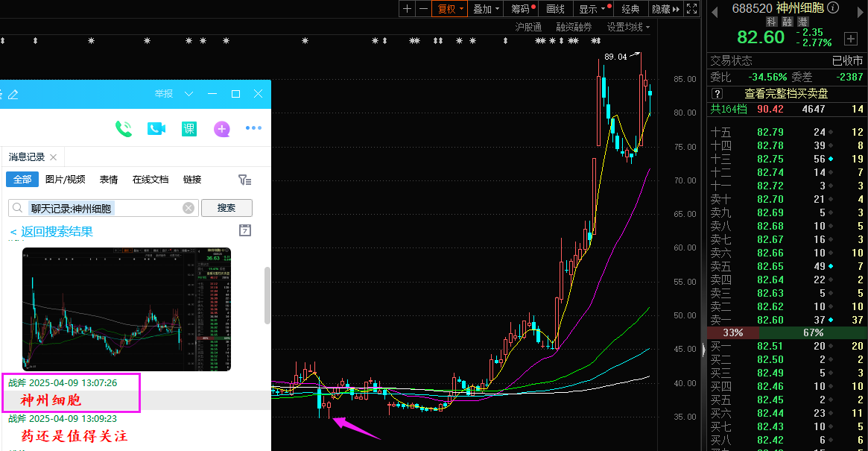Click the 卖五 price 82.65
This screenshot has height=451, width=868.
770,267
